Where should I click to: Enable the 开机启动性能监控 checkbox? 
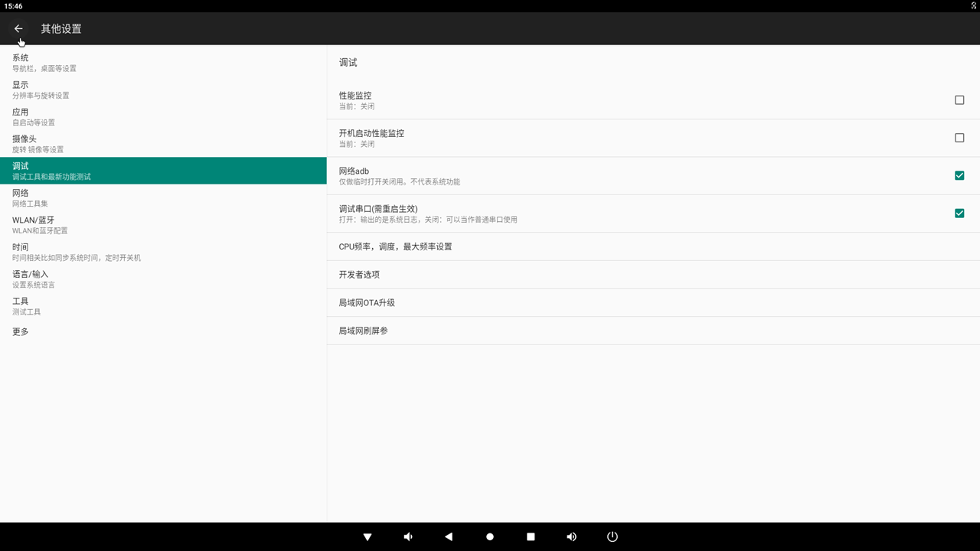[x=959, y=138]
